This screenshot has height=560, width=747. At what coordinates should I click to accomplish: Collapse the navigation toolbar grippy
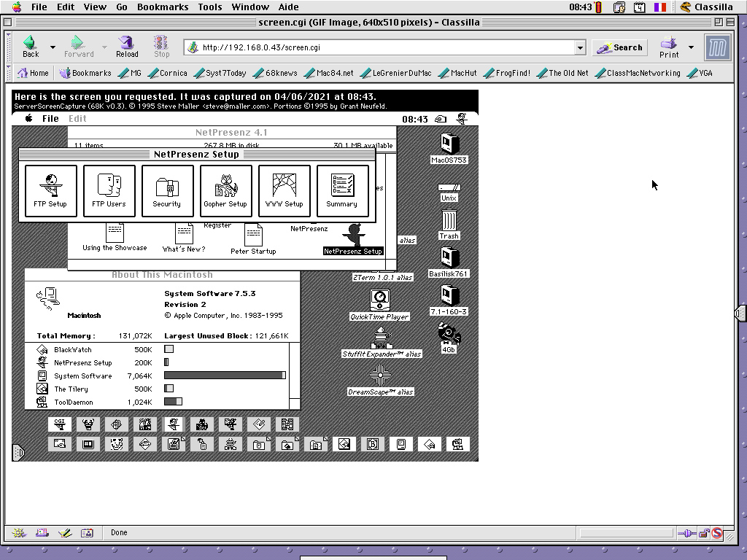9,47
